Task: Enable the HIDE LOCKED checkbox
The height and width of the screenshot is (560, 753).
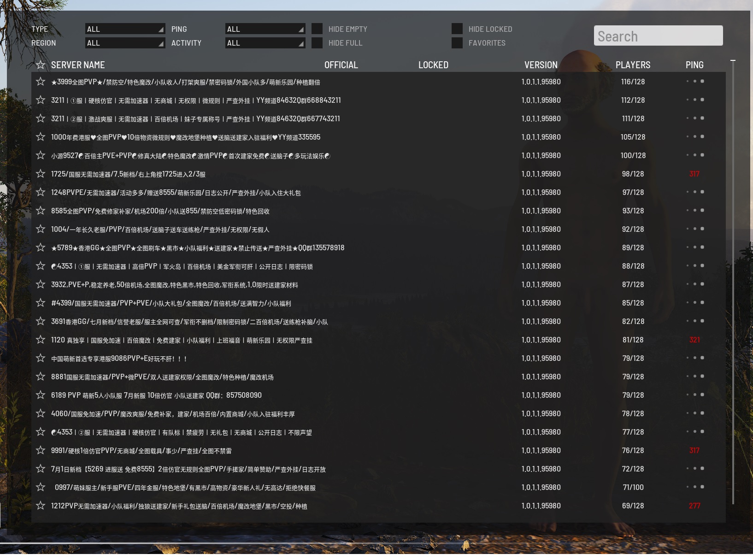Action: pos(457,29)
